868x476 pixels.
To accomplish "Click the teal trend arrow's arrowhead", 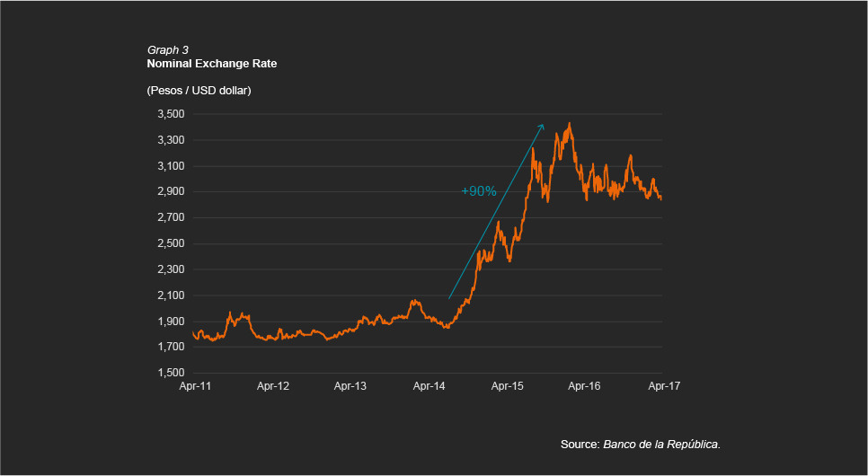I will 543,126.
